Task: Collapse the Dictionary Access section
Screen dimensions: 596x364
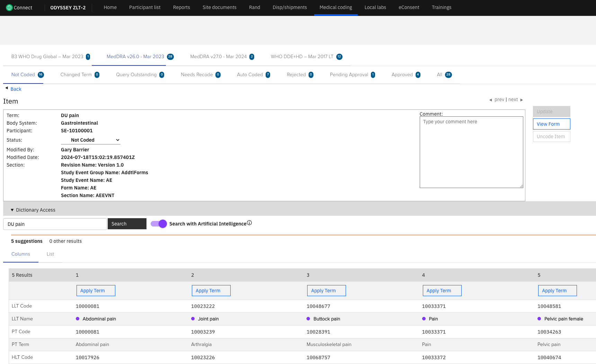Action: [12, 210]
